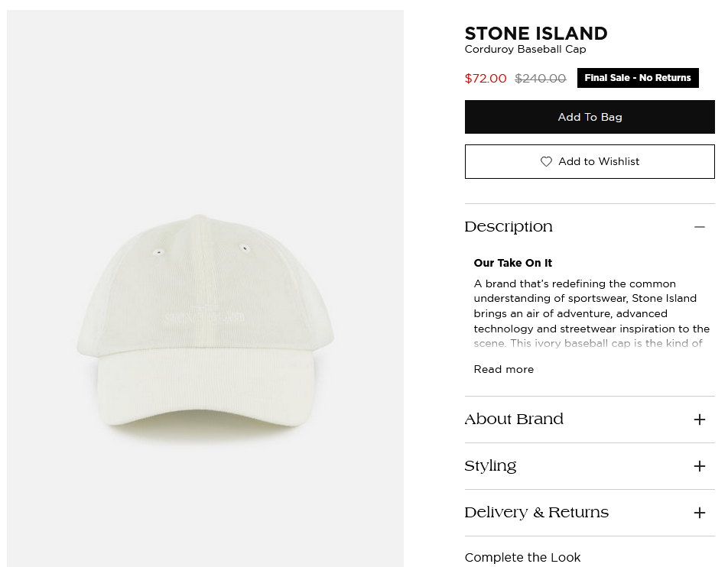Expand the Styling section title
Viewport: 728px width, 567px height.
[490, 466]
